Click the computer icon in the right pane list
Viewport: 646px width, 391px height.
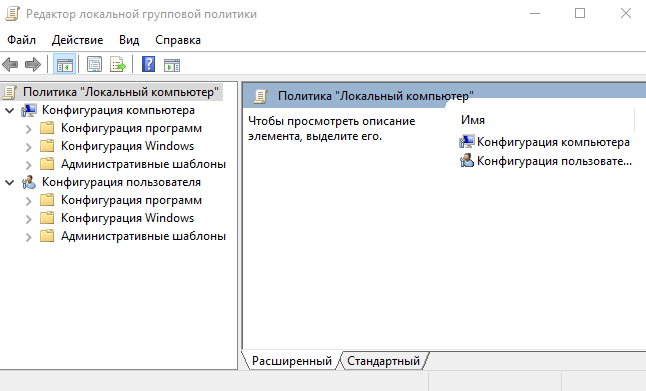click(467, 142)
